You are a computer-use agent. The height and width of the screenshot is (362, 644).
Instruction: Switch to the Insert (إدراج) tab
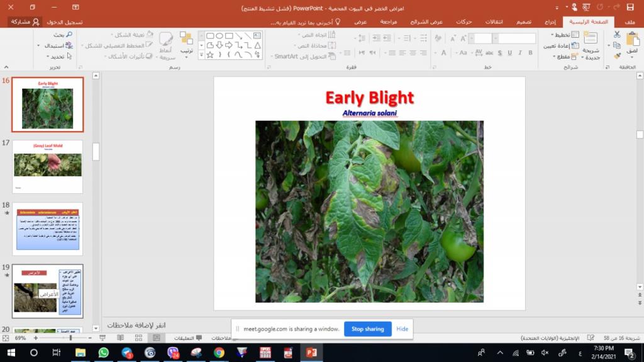pyautogui.click(x=550, y=21)
